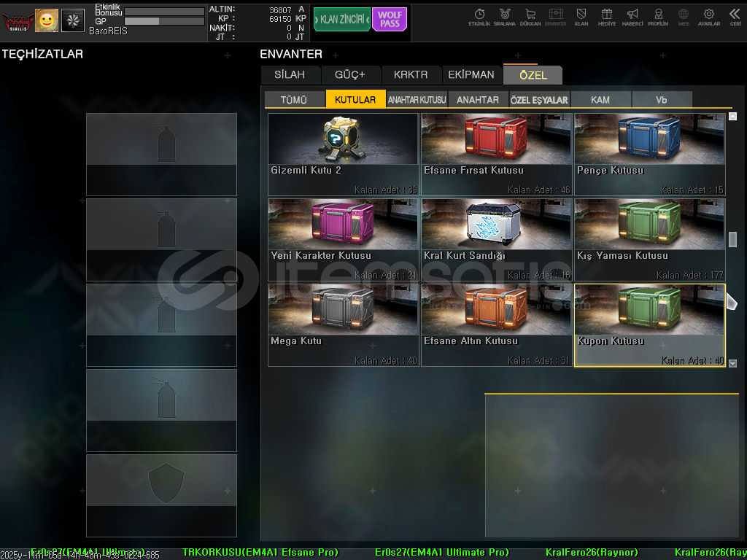Open the Dükkan shopping cart
The width and height of the screenshot is (747, 560).
click(x=530, y=17)
